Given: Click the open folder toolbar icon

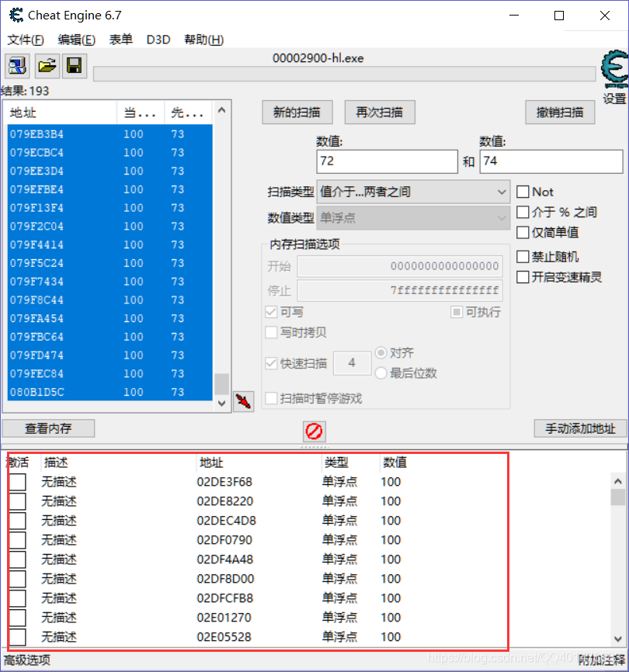Looking at the screenshot, I should [x=47, y=66].
